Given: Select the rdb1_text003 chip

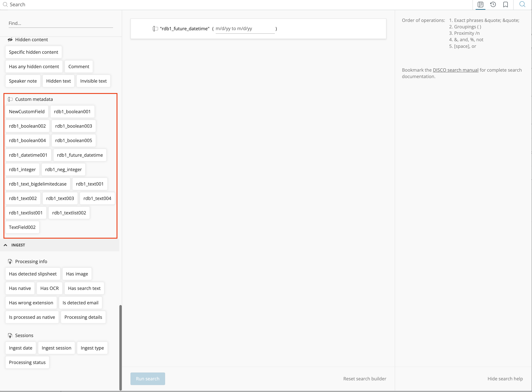Looking at the screenshot, I should pyautogui.click(x=60, y=198).
